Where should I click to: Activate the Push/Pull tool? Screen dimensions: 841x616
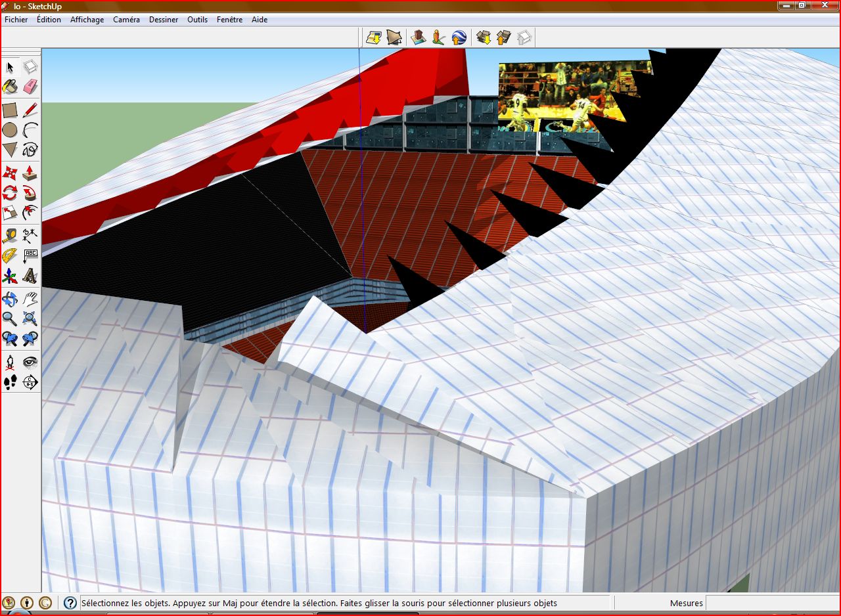[x=30, y=173]
